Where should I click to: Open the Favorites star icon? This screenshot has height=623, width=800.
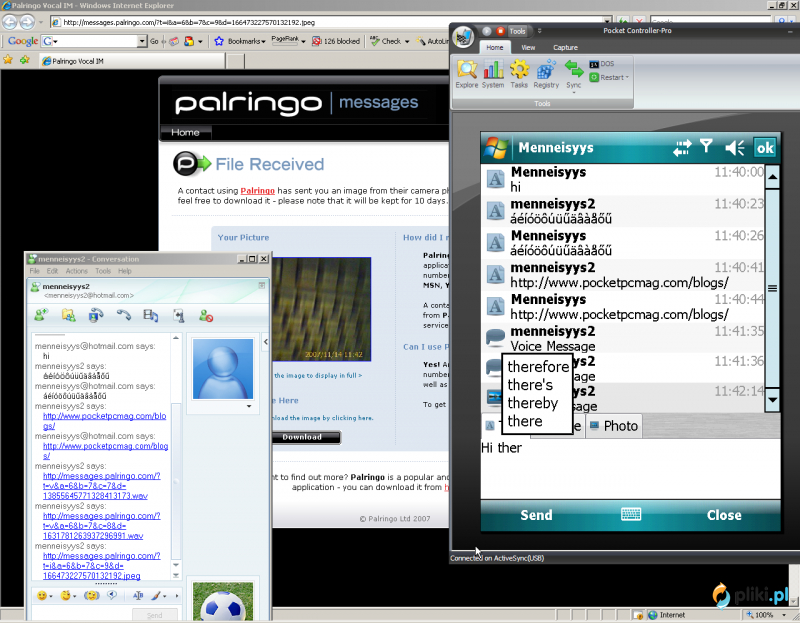point(8,60)
